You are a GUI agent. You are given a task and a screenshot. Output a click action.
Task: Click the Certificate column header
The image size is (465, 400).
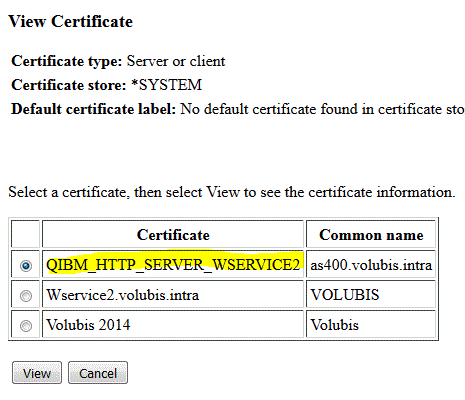point(173,235)
